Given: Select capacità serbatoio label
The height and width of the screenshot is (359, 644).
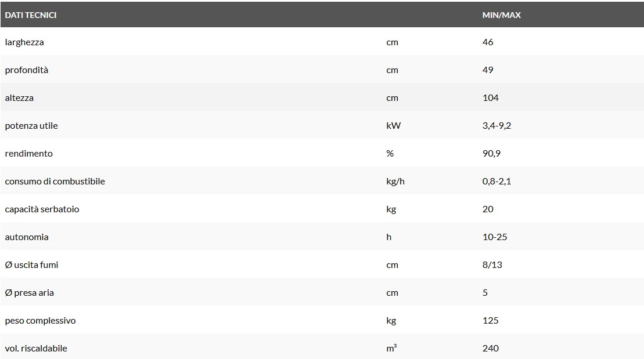Looking at the screenshot, I should coord(42,209).
